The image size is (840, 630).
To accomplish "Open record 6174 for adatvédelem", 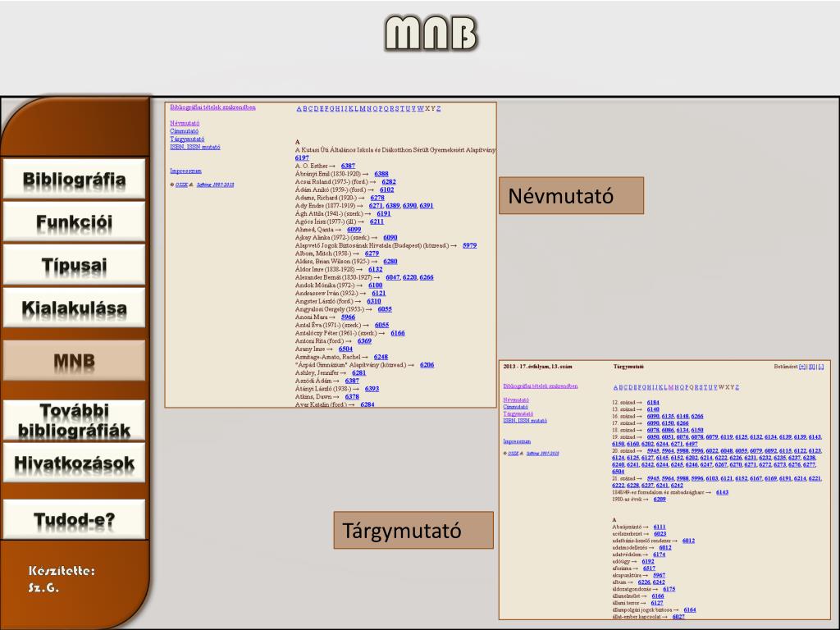I will [659, 555].
